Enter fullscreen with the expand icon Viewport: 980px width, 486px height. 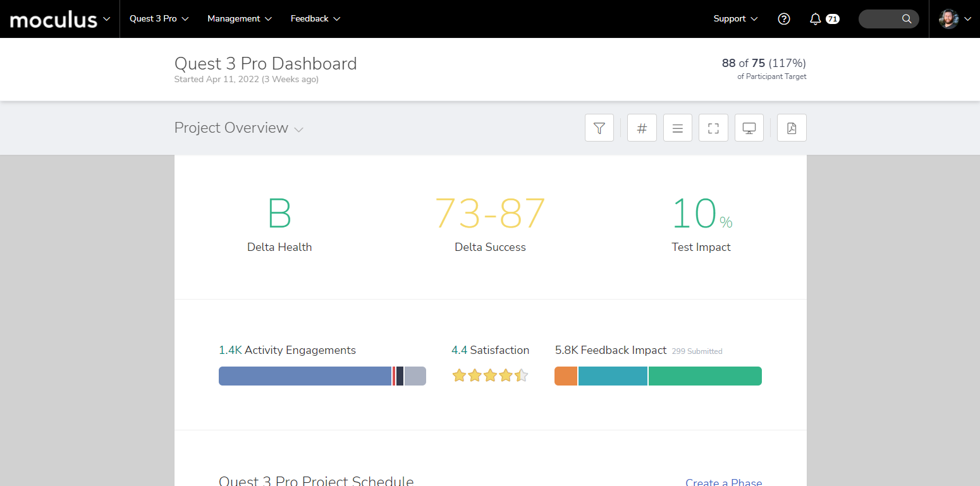tap(713, 128)
